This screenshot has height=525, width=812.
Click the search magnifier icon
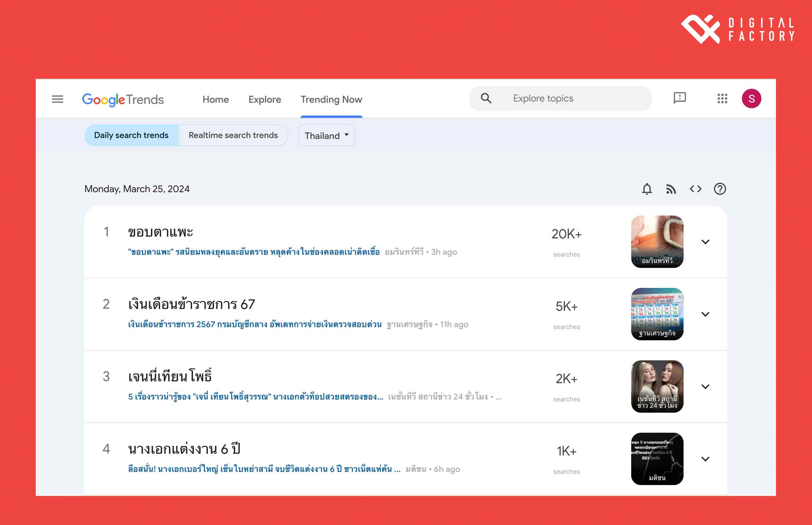(486, 98)
